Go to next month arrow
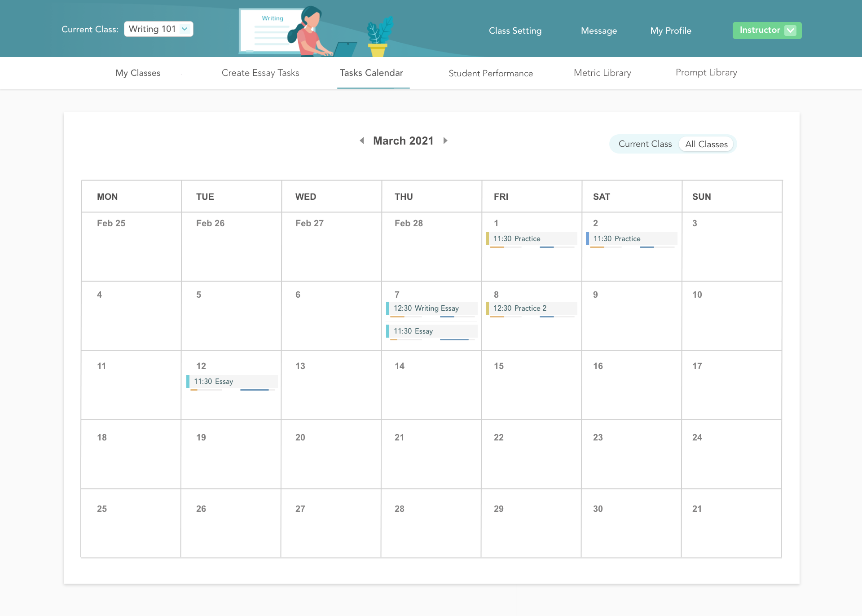The image size is (862, 616). pos(445,141)
